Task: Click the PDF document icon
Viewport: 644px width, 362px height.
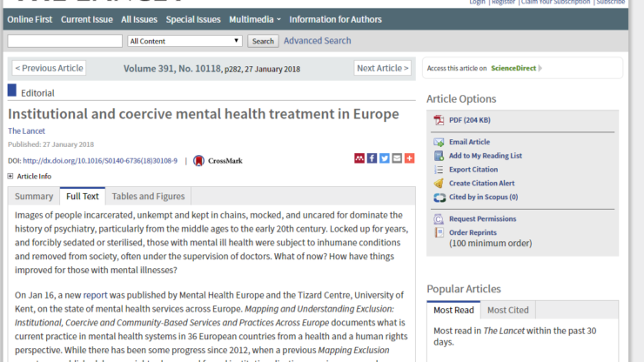Action: click(x=439, y=120)
